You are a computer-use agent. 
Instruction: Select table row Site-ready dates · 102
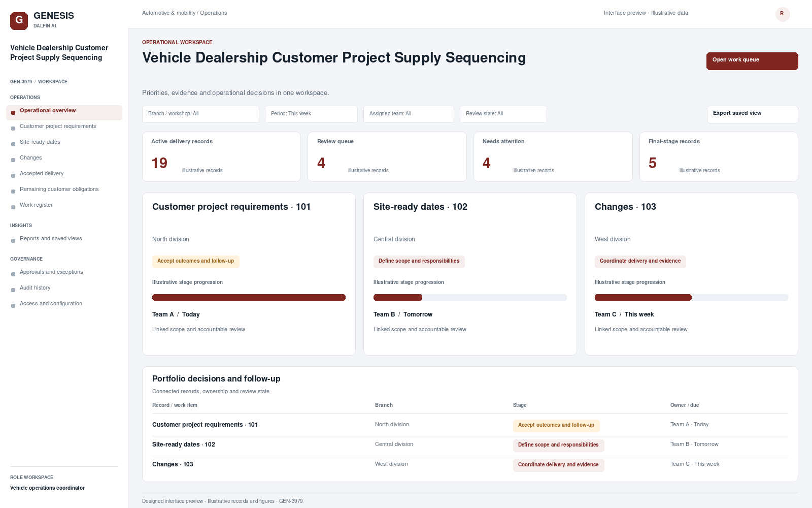coord(470,445)
